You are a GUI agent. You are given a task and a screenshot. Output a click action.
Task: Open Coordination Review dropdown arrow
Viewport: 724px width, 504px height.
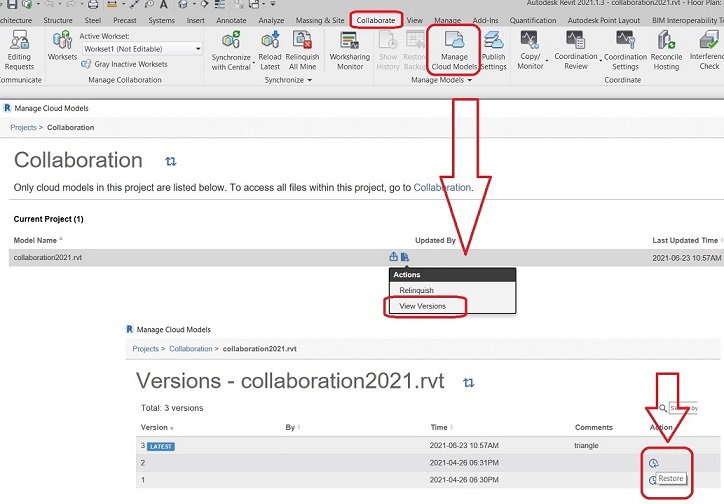tap(600, 61)
